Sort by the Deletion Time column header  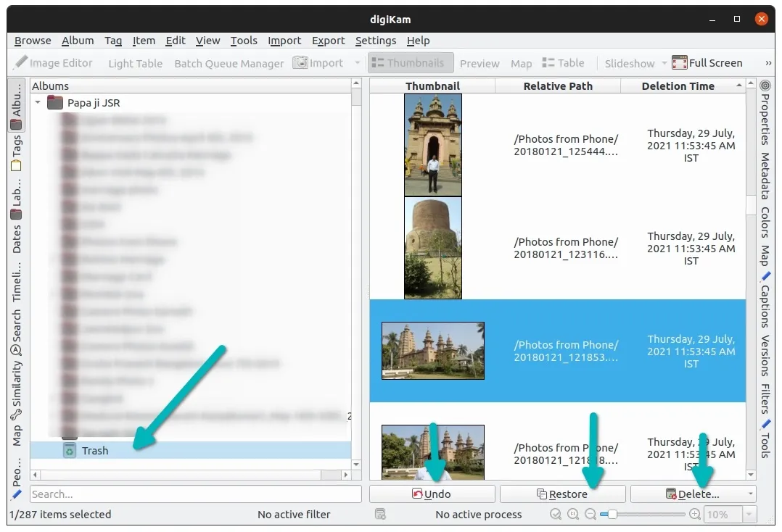point(678,86)
